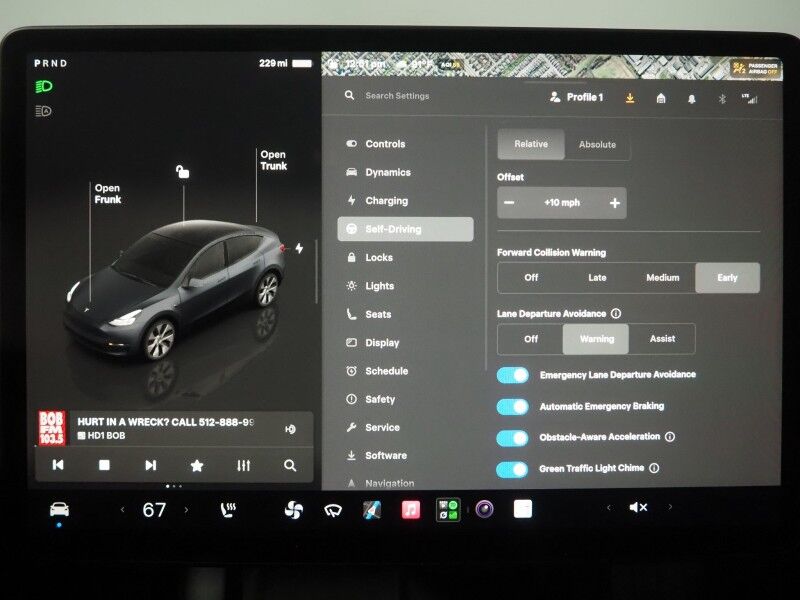Image resolution: width=800 pixels, height=600 pixels.
Task: Tap the BOB FM 103.5 station logo
Action: (52, 428)
